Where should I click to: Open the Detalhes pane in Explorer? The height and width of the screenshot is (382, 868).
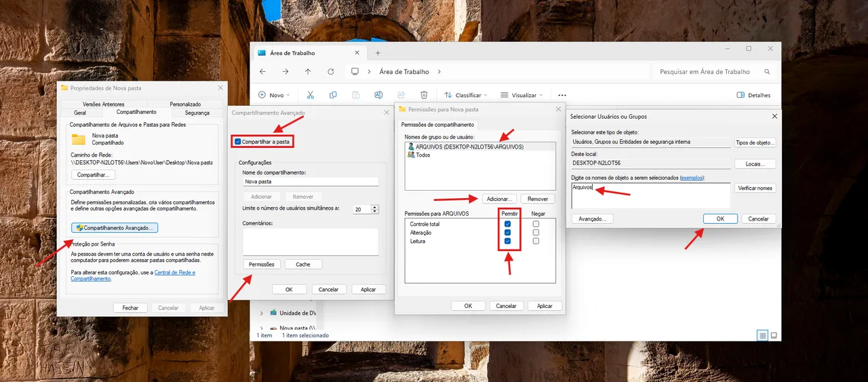tap(753, 95)
